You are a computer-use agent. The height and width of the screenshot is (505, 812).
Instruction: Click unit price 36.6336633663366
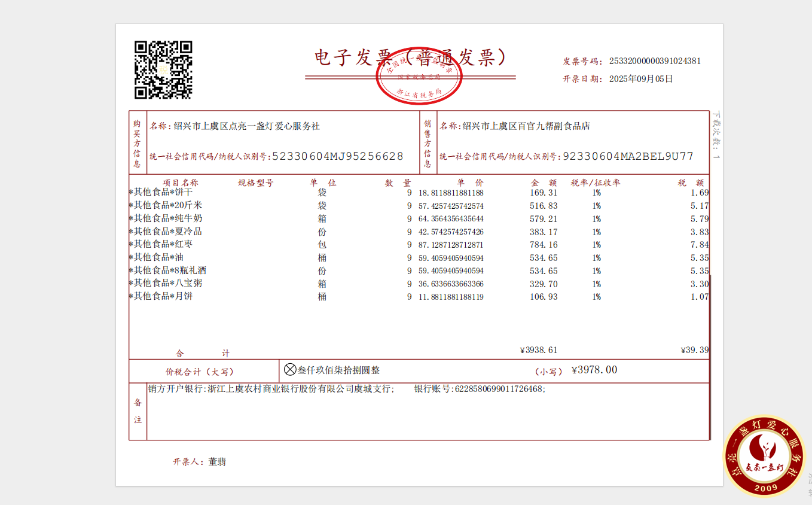pos(451,284)
